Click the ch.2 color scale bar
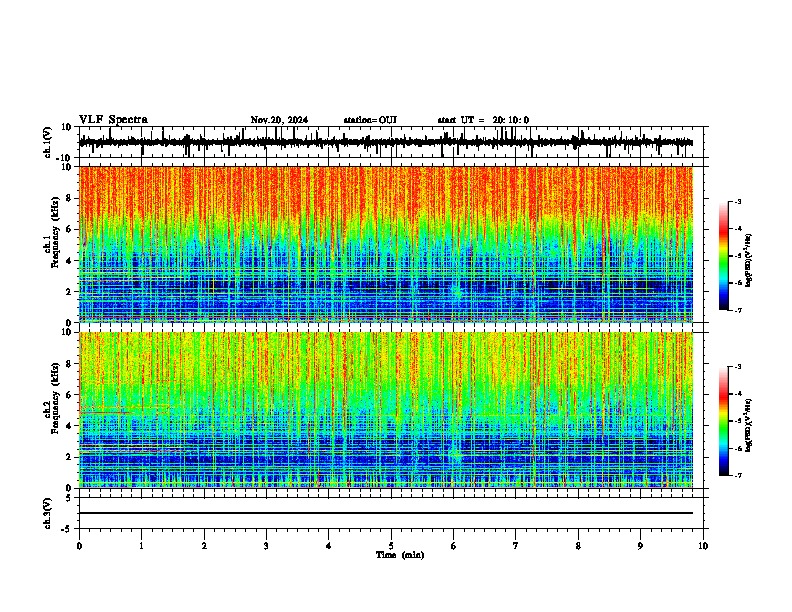The image size is (792, 612). (x=724, y=421)
